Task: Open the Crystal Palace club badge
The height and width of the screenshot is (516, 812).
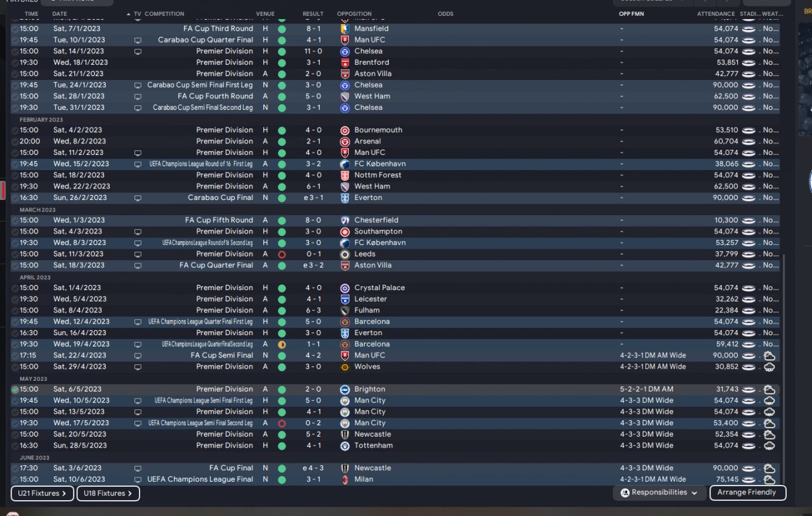Action: (x=345, y=288)
